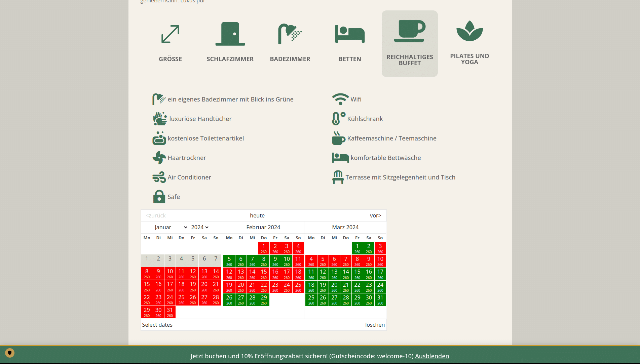Image resolution: width=640 pixels, height=364 pixels.
Task: Select the Badezimmer shower icon
Action: [290, 34]
